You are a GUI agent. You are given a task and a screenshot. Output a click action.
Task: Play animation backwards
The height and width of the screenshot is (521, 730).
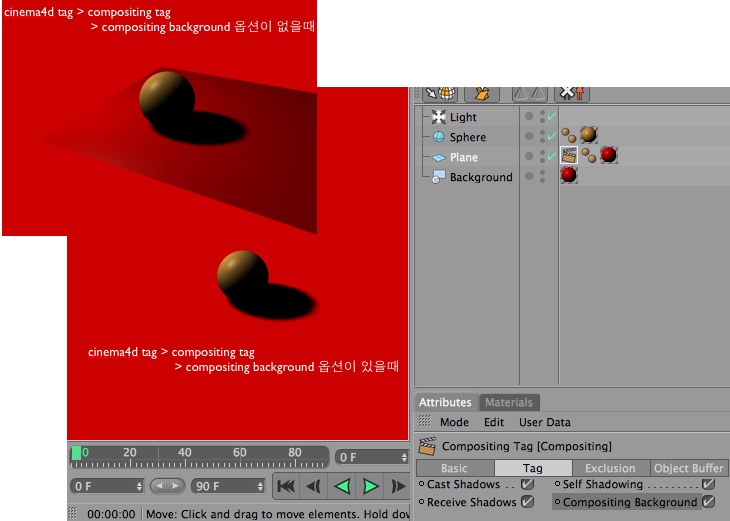(x=342, y=487)
